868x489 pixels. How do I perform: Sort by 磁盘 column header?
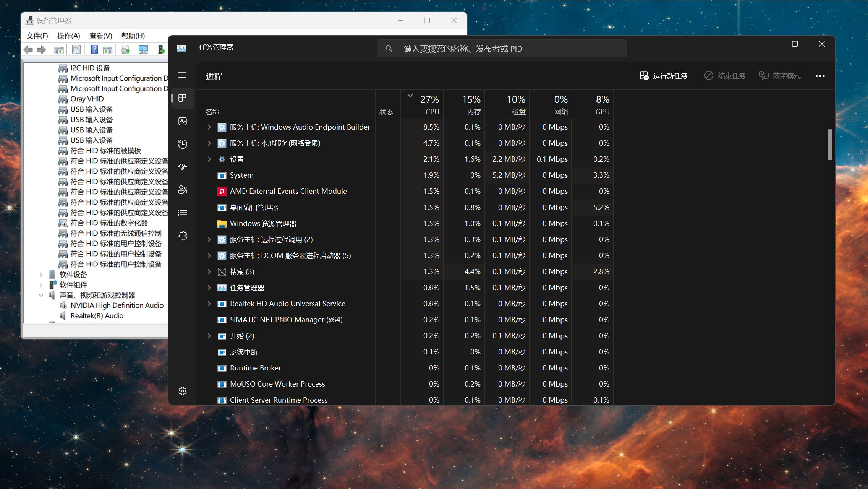point(507,104)
